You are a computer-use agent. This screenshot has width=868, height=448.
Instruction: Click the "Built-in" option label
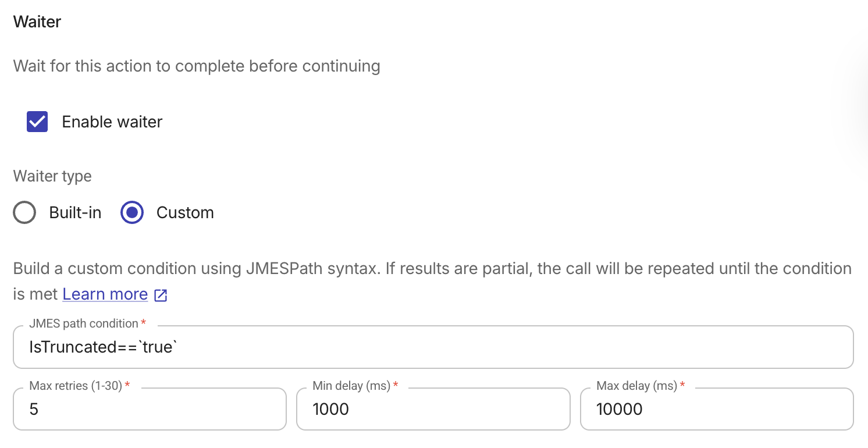(75, 212)
